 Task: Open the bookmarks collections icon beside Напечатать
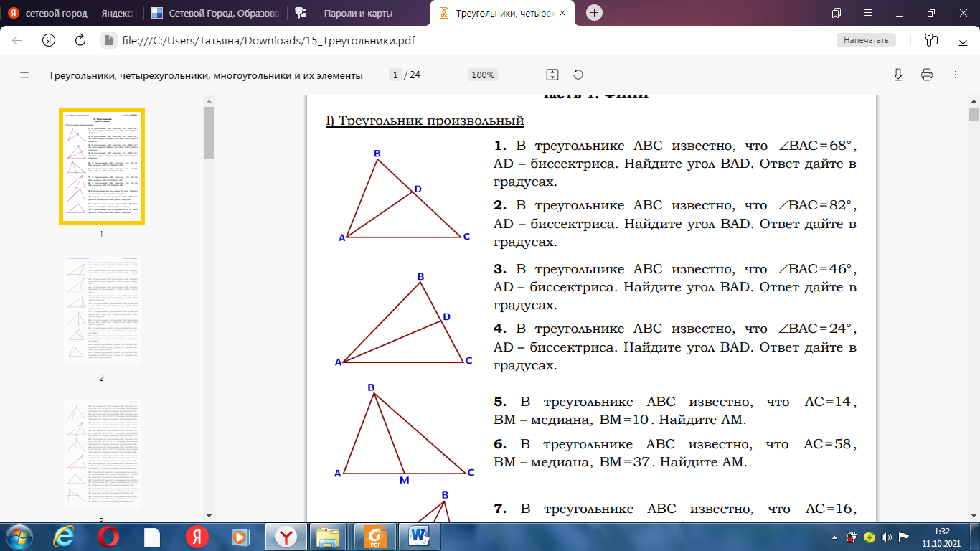(931, 40)
